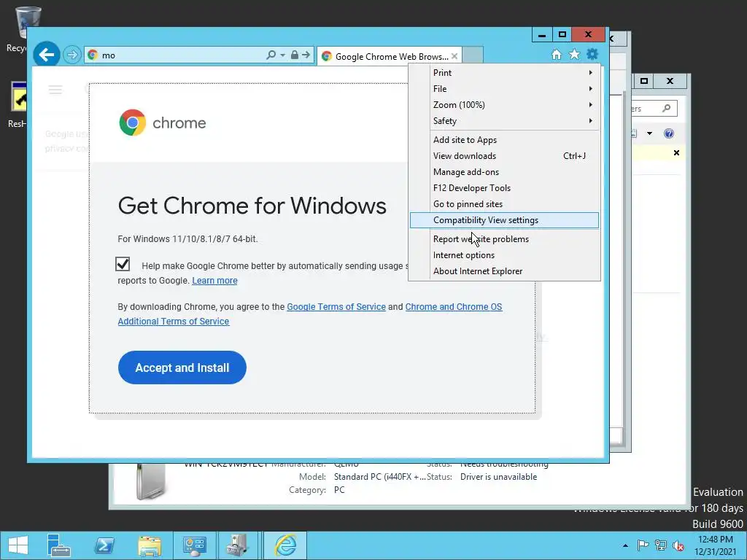Screen dimensions: 747x560
Task: Open the address bar dropdown arrow
Action: (x=282, y=55)
